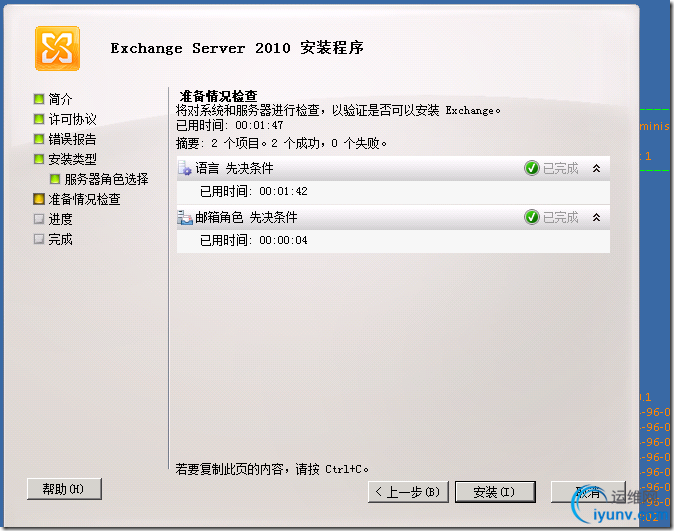The width and height of the screenshot is (674, 531).
Task: Click the Ctrl+C copy hint text
Action: tap(272, 469)
